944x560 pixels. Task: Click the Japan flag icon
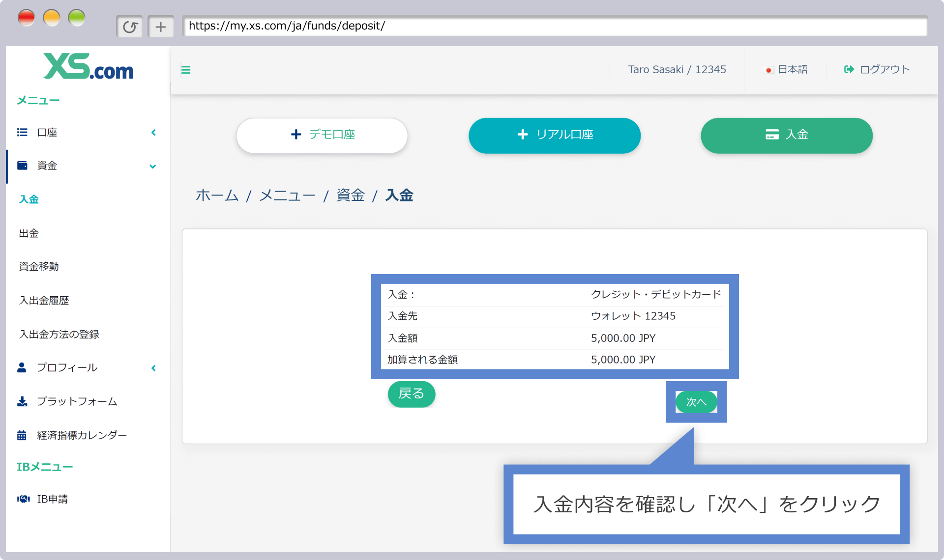(769, 70)
